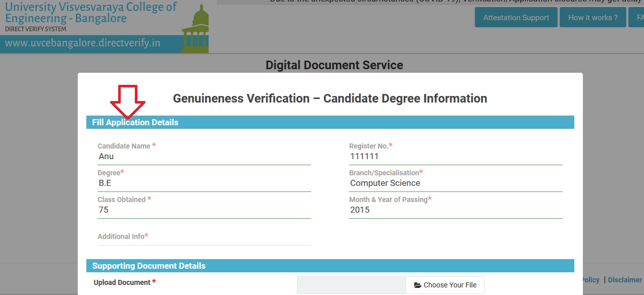Click the empty upload file name box

[x=351, y=285]
